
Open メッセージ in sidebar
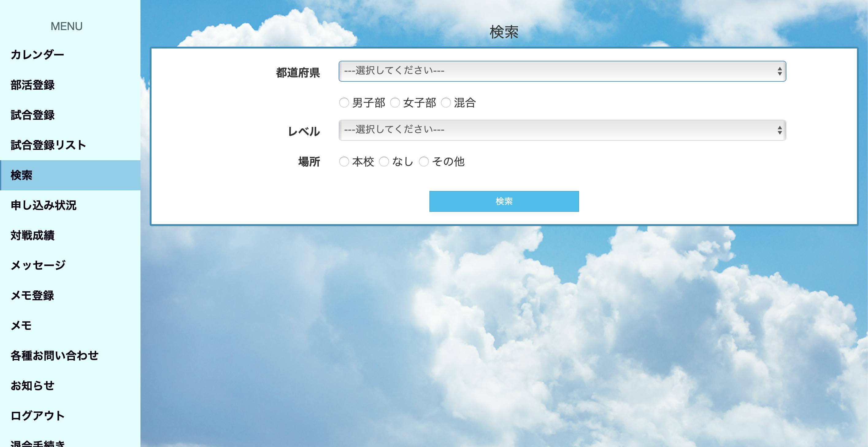click(70, 266)
